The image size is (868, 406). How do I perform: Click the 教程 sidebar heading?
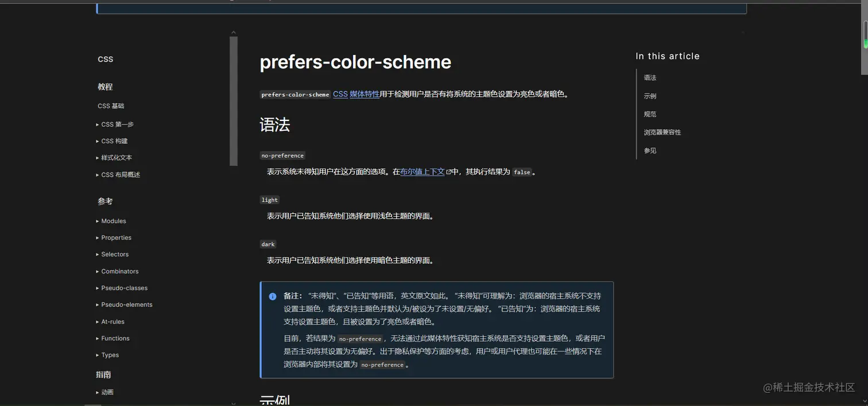pos(105,87)
